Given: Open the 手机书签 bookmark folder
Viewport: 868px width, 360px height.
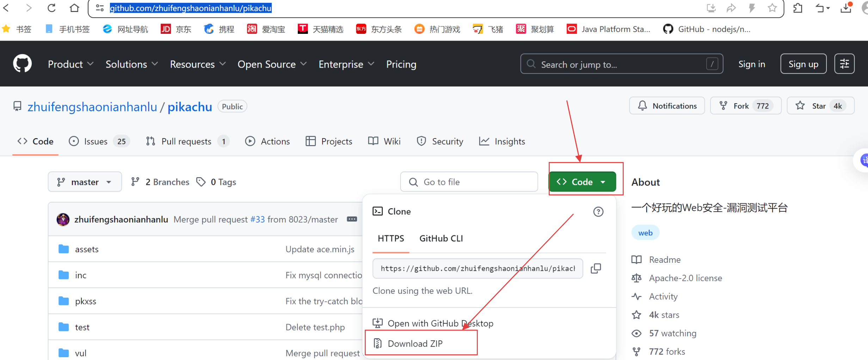Looking at the screenshot, I should pos(68,29).
